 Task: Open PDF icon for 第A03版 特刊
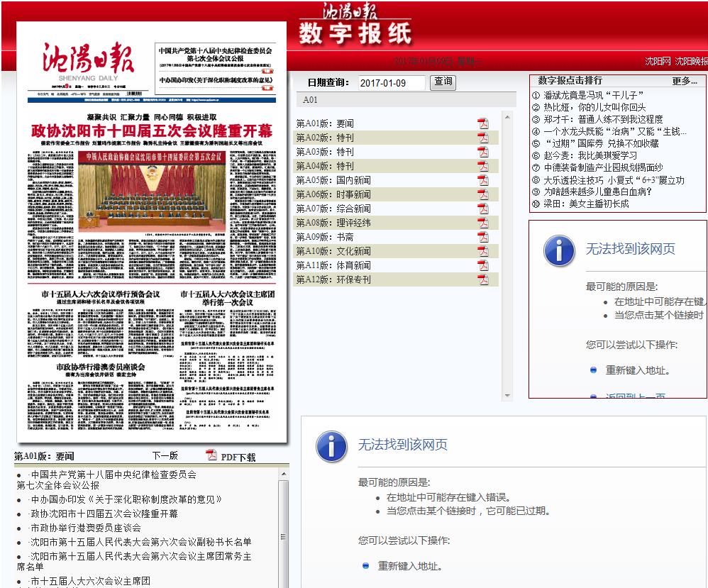pyautogui.click(x=483, y=152)
